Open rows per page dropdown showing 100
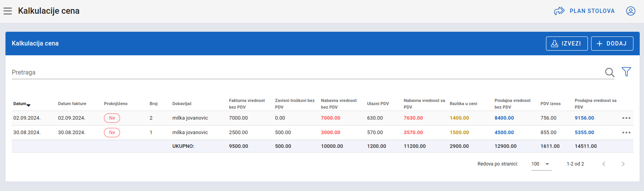 [541, 164]
